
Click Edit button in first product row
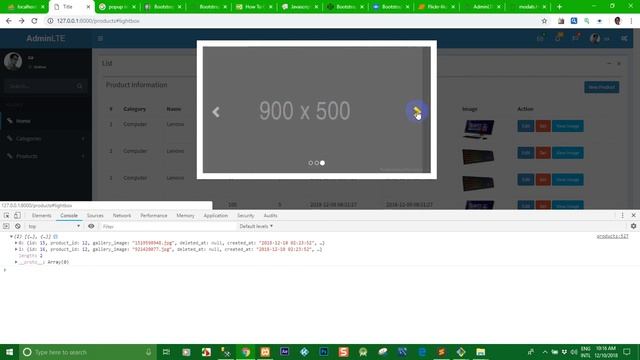[525, 126]
